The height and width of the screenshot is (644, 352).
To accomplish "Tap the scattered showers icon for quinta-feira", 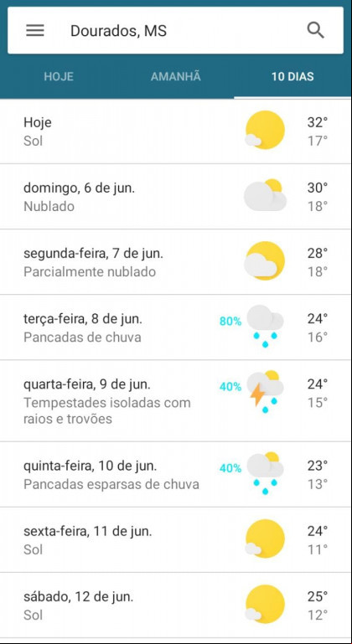I will point(265,473).
